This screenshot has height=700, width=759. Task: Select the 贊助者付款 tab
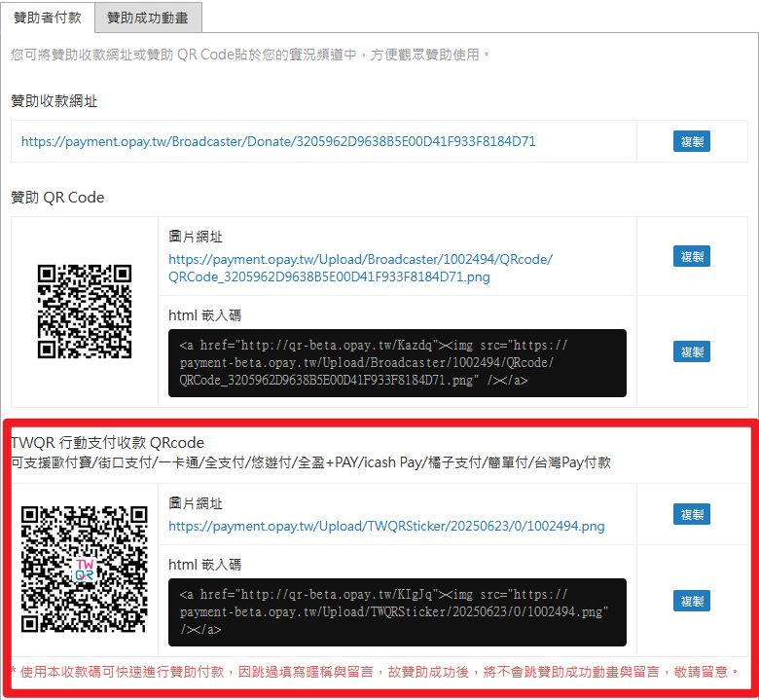[x=48, y=18]
